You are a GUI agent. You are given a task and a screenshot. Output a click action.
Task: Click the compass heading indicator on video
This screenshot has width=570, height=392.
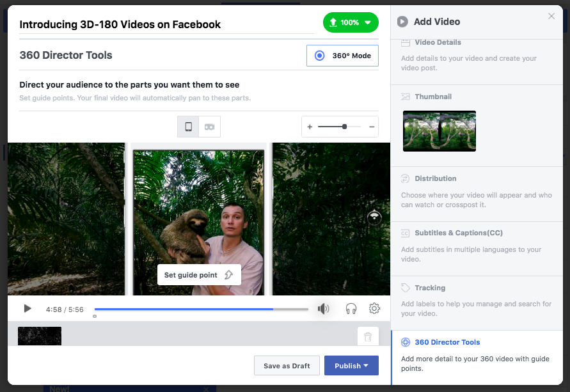tap(374, 217)
